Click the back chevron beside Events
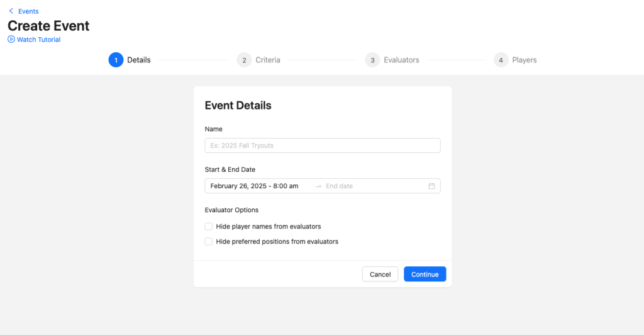 (11, 11)
